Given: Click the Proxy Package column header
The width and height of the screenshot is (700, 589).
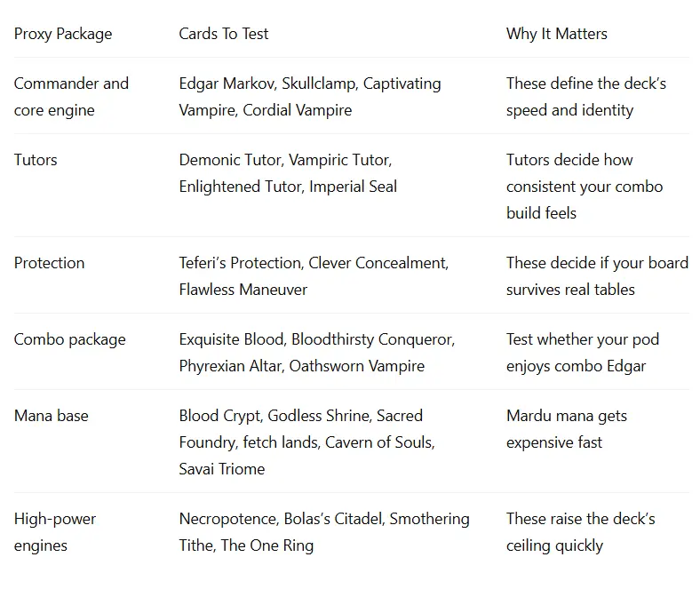Looking at the screenshot, I should tap(63, 34).
